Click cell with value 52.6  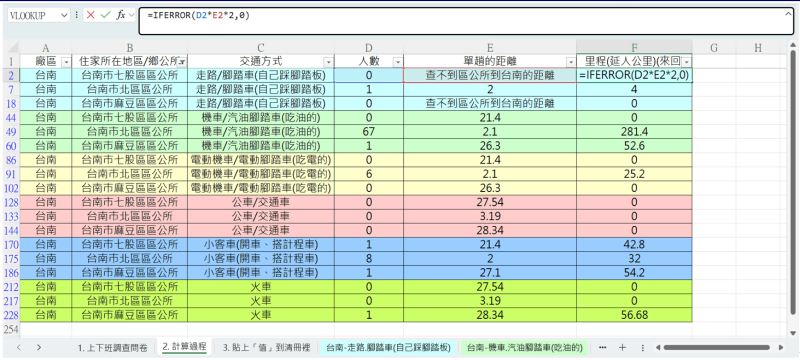click(634, 146)
